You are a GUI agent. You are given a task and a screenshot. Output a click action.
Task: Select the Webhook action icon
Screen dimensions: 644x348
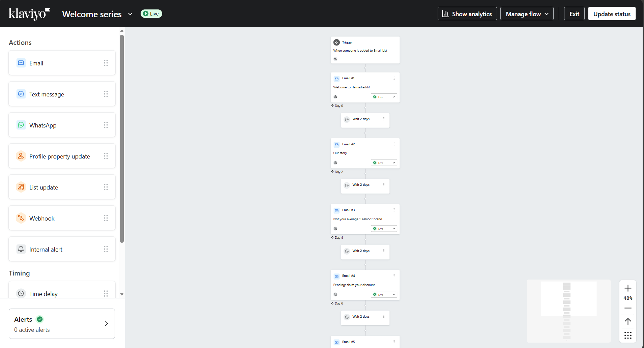pos(21,218)
